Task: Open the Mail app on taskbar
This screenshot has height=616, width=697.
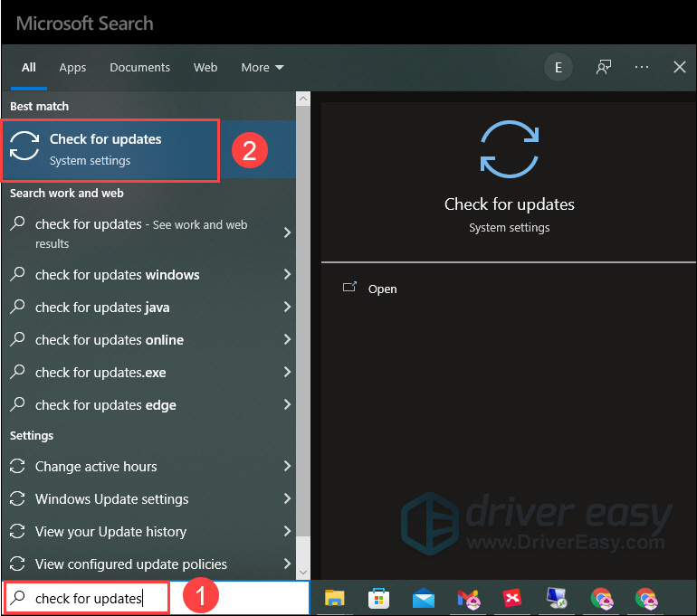Action: click(x=424, y=598)
